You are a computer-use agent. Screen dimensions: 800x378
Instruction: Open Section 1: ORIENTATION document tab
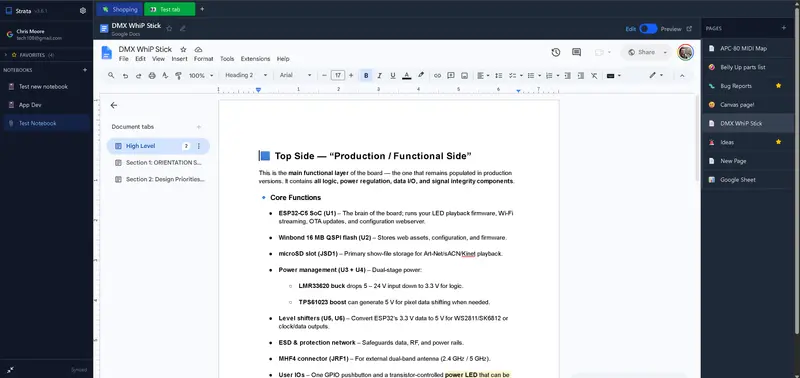pos(158,163)
